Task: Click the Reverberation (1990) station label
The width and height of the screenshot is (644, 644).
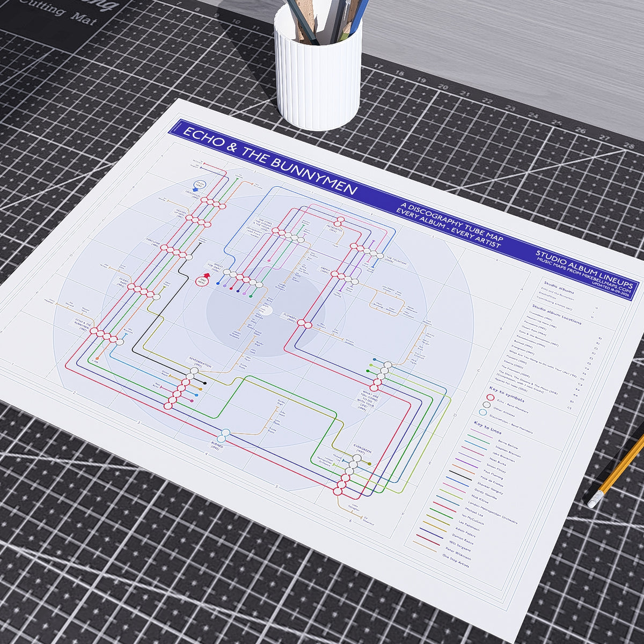Action: tap(200, 362)
